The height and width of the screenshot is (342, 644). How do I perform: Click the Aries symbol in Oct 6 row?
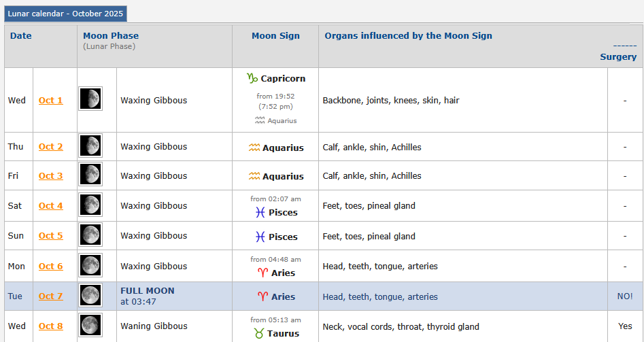tap(262, 273)
